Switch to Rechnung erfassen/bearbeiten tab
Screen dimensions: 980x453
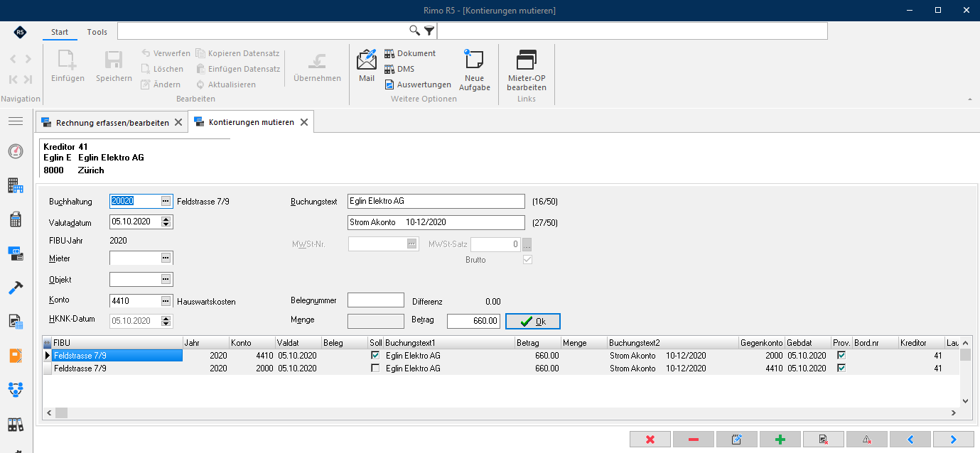tap(112, 122)
